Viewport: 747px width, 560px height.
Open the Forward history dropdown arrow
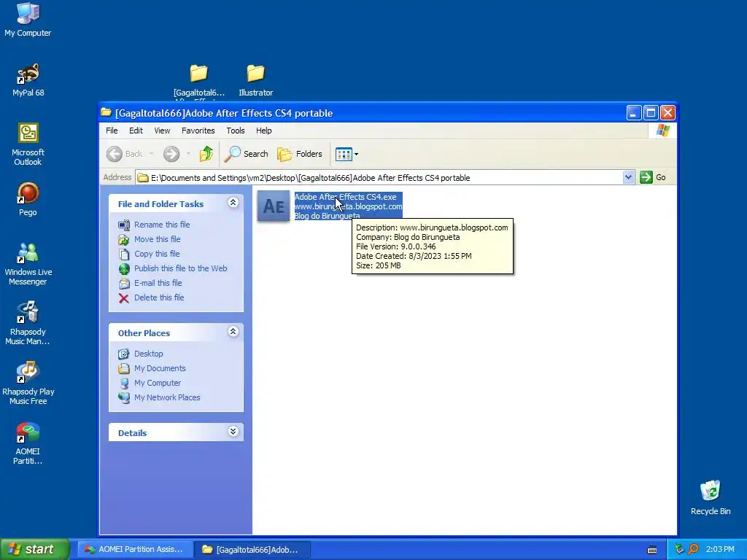tap(188, 154)
